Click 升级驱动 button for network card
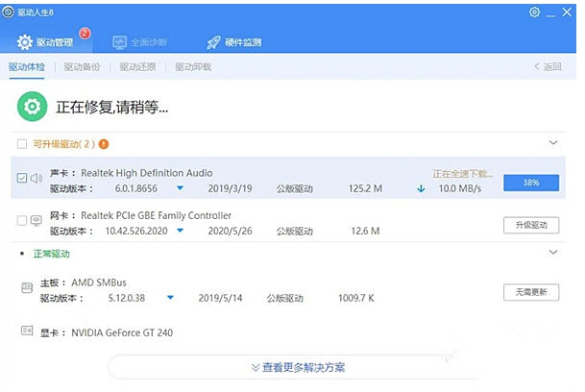Screen dimensions: 585x392 tap(531, 225)
